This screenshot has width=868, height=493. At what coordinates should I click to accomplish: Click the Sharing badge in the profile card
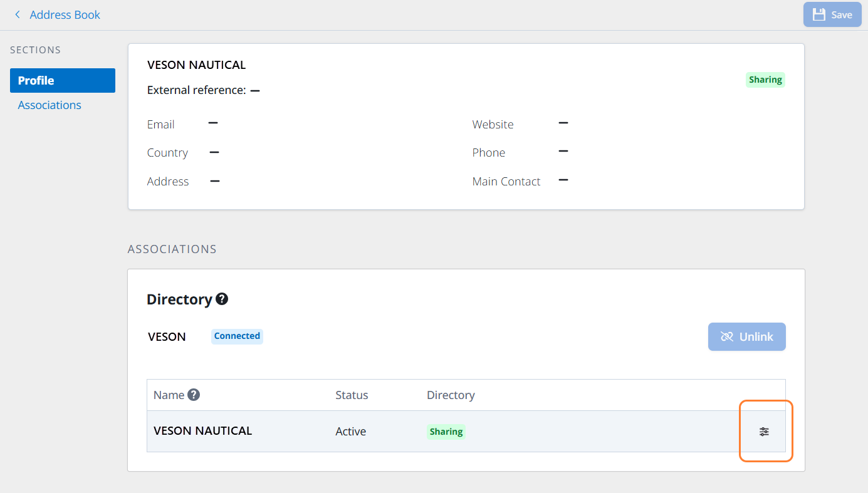point(765,80)
